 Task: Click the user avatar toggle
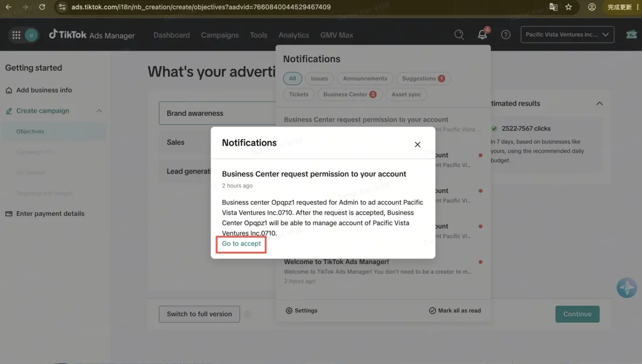[31, 35]
